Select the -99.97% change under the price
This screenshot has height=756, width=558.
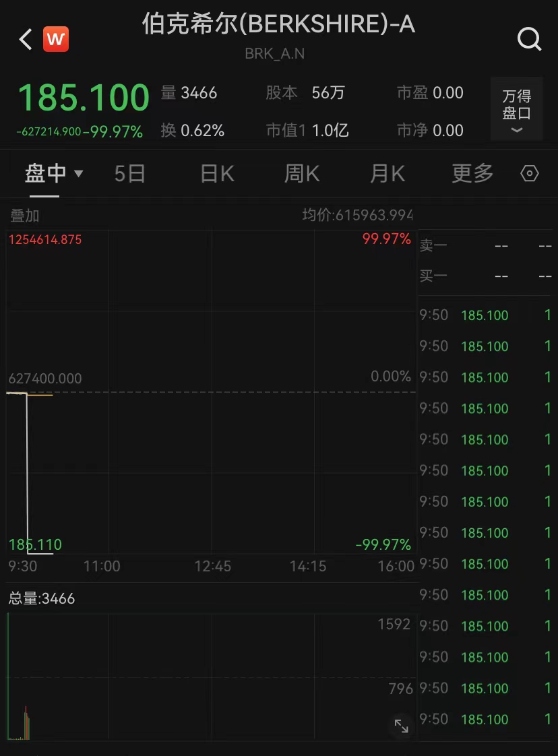tap(113, 131)
